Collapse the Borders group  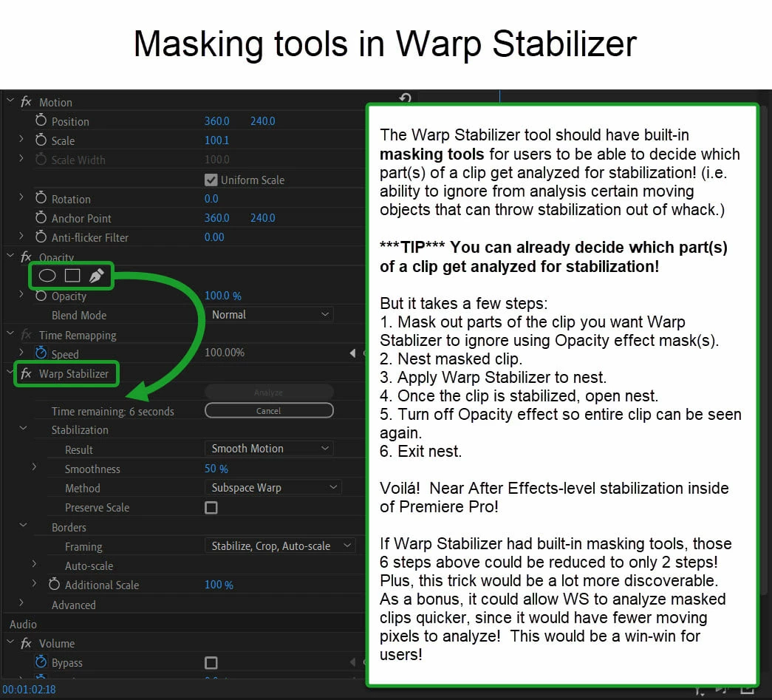click(23, 525)
